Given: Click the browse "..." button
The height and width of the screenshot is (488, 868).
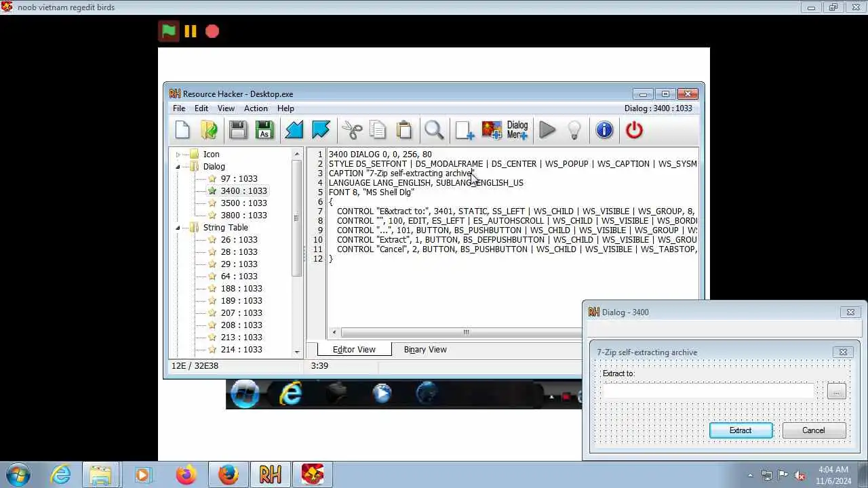Looking at the screenshot, I should click(x=836, y=391).
